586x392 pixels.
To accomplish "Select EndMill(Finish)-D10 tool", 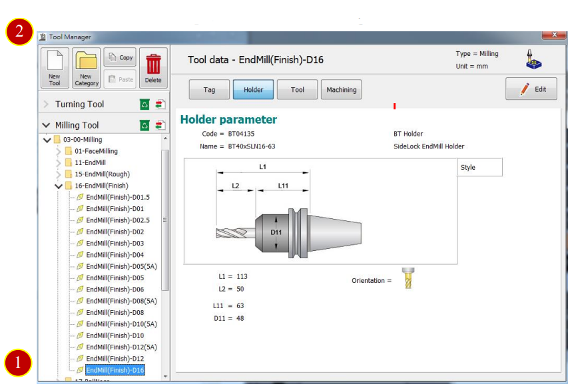I will tap(115, 335).
